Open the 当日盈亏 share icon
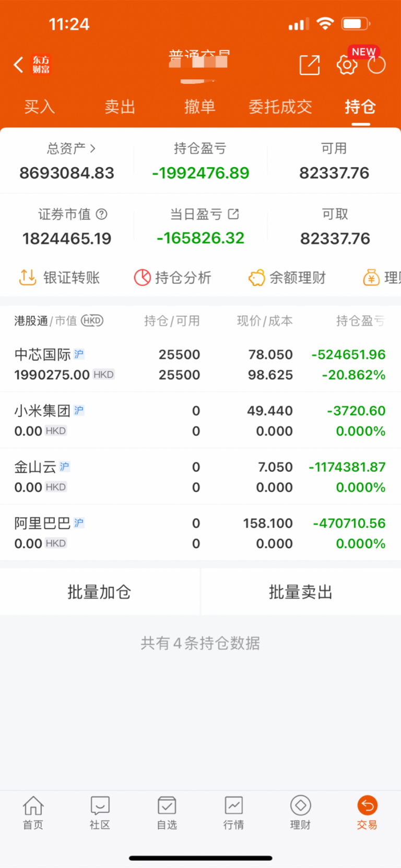The image size is (401, 868). 233,213
